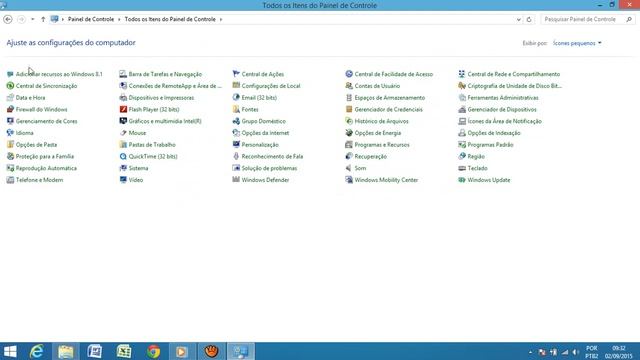Open the Telefone e Modem link
The image size is (640, 360).
pos(40,180)
